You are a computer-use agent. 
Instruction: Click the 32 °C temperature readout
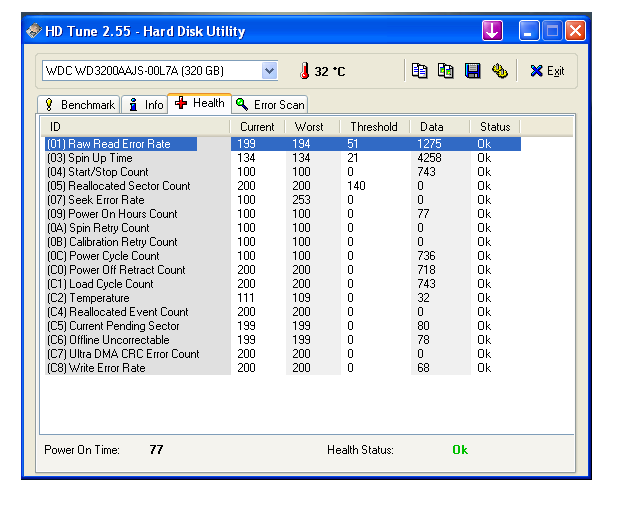(330, 72)
